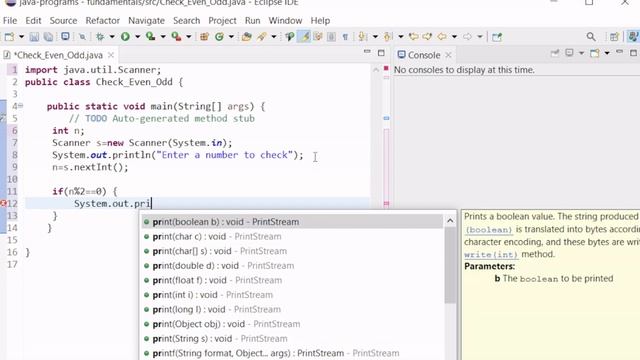
Task: Click the New file wizard icon
Action: [x=9, y=37]
